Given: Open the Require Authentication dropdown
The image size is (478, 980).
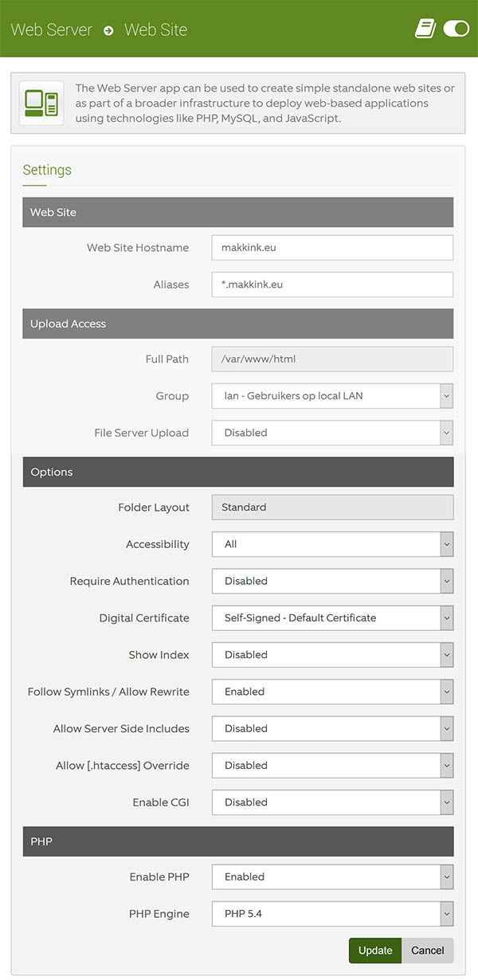Looking at the screenshot, I should pos(332,581).
